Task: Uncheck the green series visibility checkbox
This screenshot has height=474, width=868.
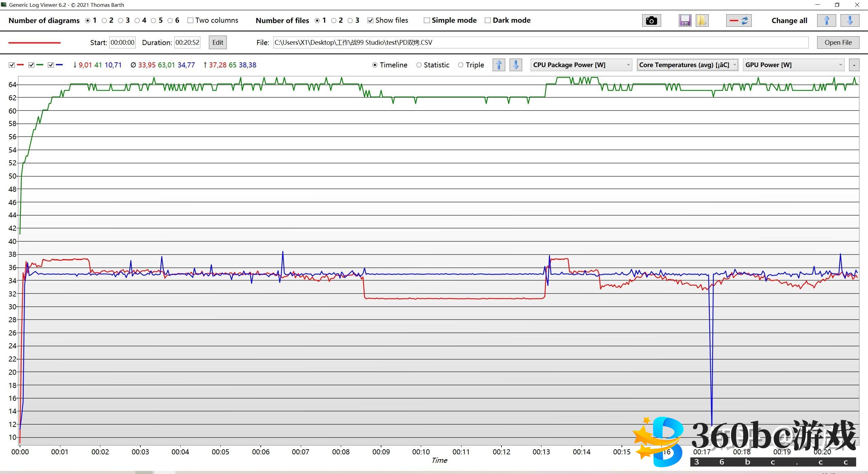Action: tap(32, 65)
